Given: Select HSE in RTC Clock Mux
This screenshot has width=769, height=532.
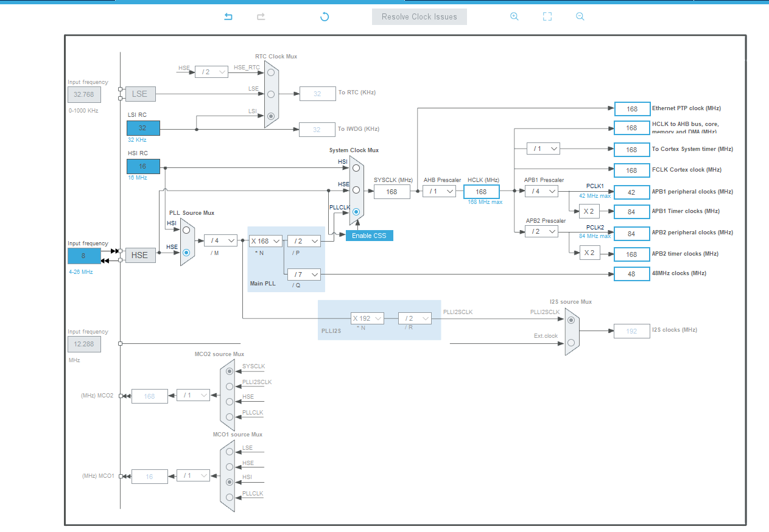Looking at the screenshot, I should 271,72.
